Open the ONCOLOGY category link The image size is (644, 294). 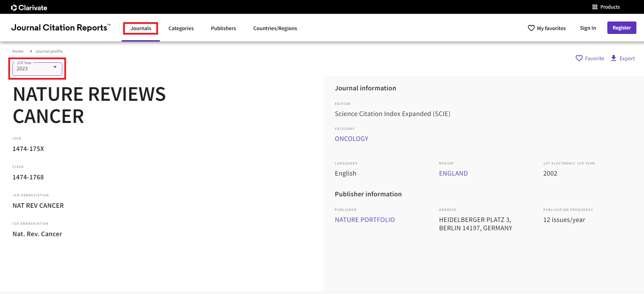coord(351,139)
